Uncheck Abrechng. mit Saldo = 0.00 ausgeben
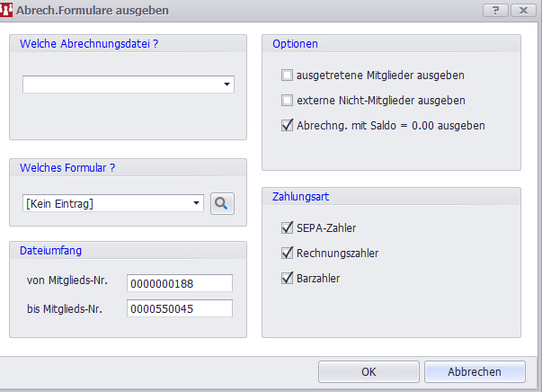 [288, 125]
